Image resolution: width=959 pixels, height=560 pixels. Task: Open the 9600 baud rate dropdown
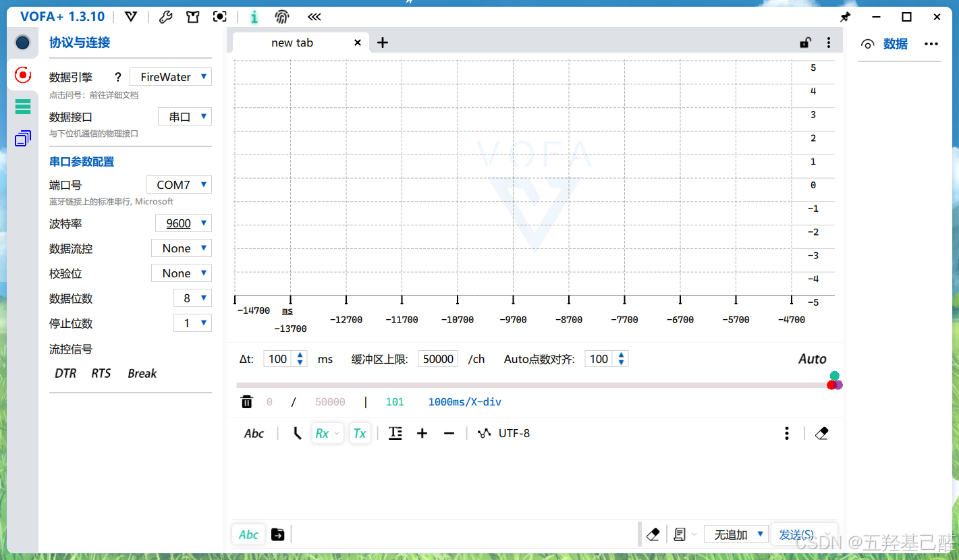tap(183, 223)
